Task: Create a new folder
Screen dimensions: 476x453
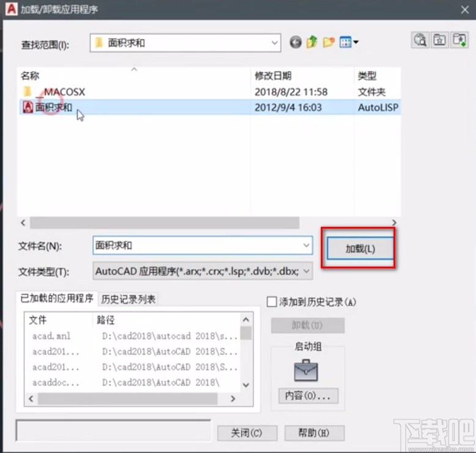Action: (x=329, y=42)
